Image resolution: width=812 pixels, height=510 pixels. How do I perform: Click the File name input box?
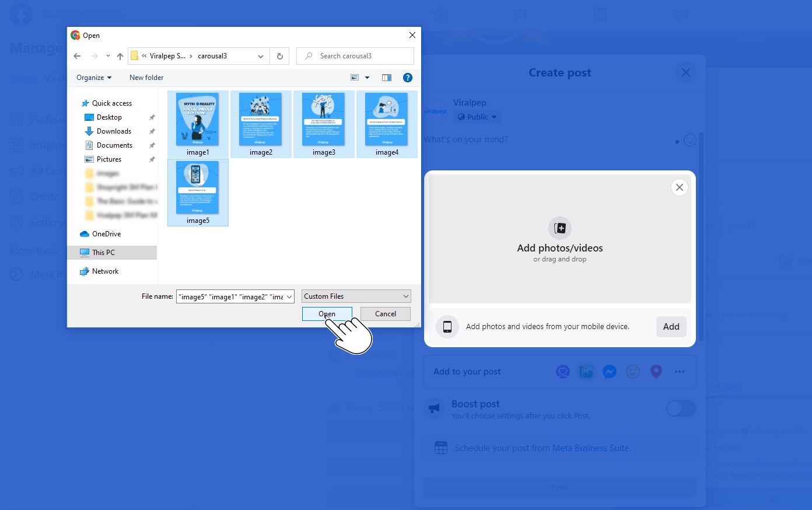tap(230, 296)
